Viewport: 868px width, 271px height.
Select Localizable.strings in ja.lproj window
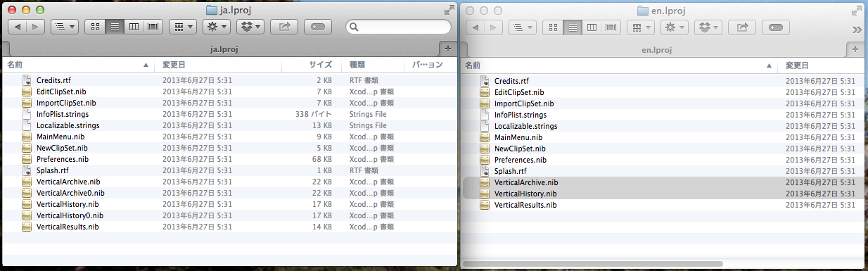68,125
